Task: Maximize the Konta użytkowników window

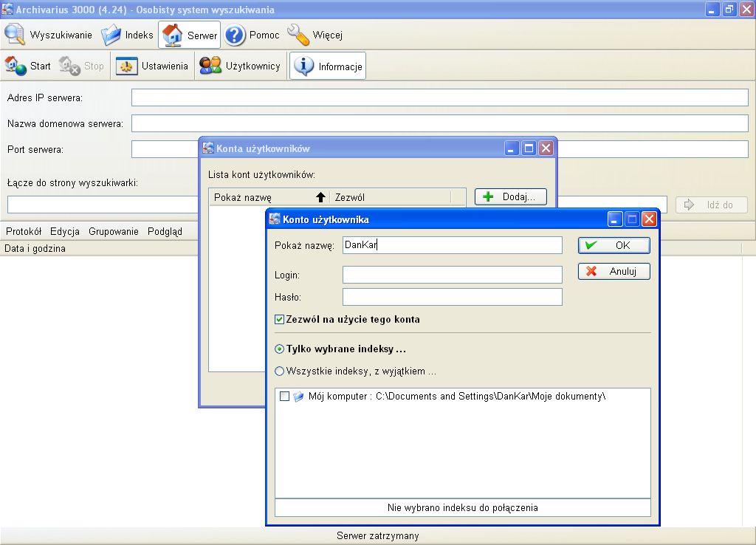Action: (529, 148)
